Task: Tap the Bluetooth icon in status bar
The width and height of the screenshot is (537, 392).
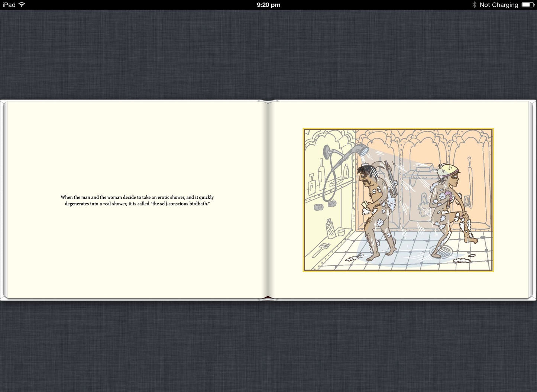Action: [x=474, y=5]
